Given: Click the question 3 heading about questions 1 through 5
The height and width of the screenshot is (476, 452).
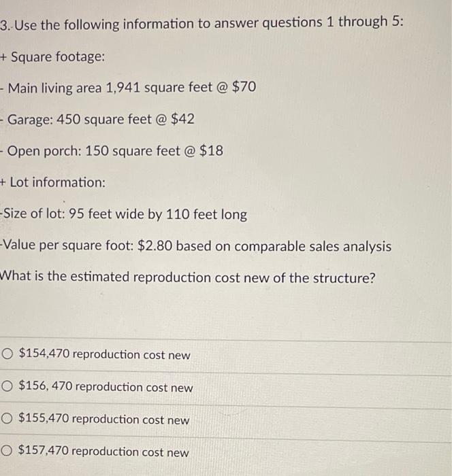Looking at the screenshot, I should tap(202, 23).
